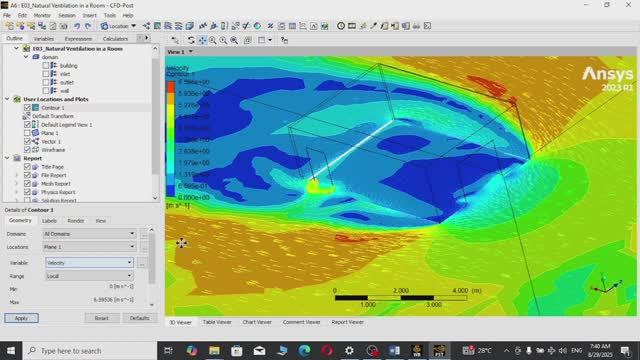Open the Range combo box showing Local
Viewport: 640px width, 360px height.
(x=89, y=276)
